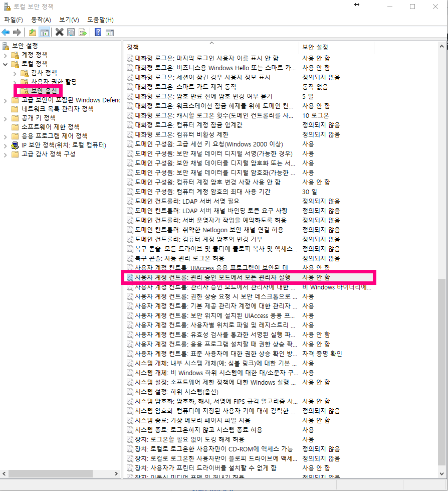Click icon of 복구 콘솔: 자동 관리 로그온 허용
This screenshot has height=491, width=448.
[x=130, y=259]
